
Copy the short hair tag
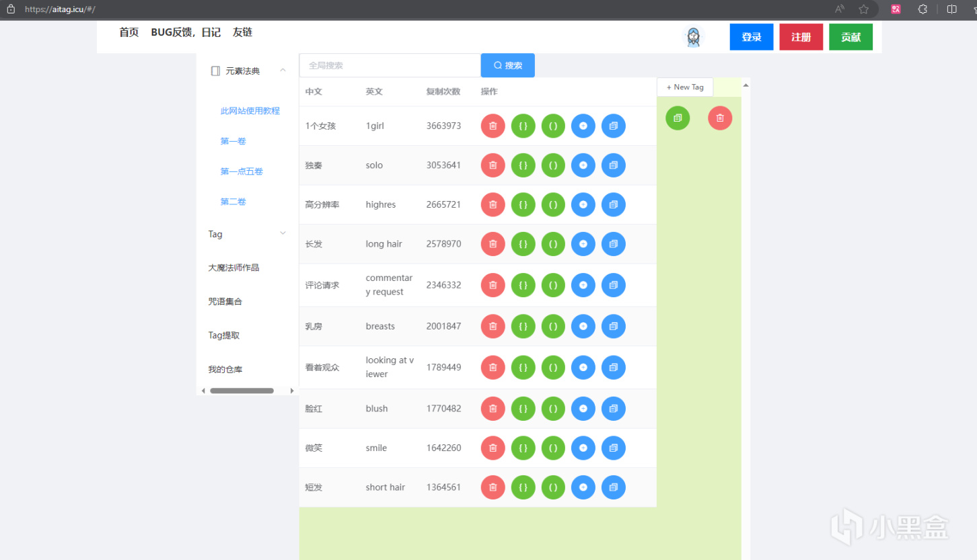[x=613, y=487]
